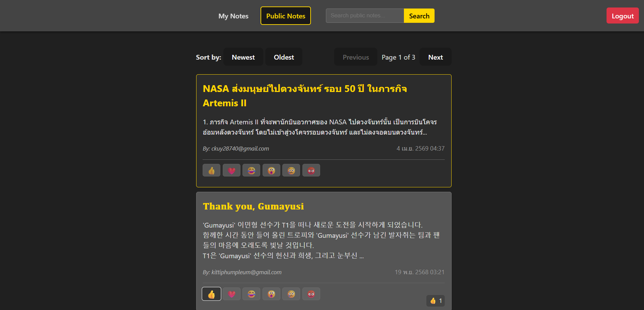Log out using the red Logout button
The image size is (644, 310).
coord(623,16)
